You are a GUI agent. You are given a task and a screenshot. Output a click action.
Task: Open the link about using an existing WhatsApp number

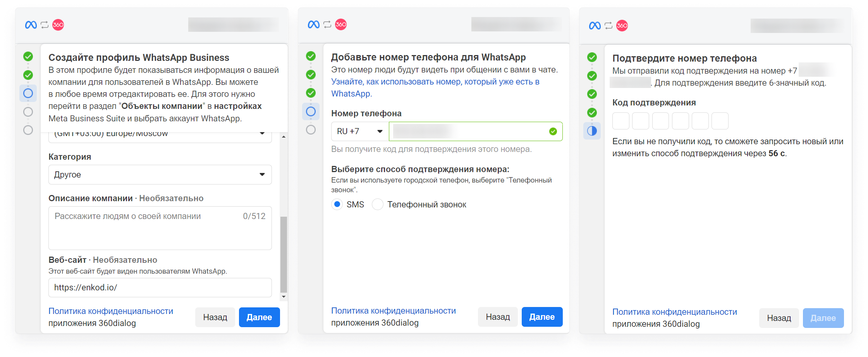pyautogui.click(x=435, y=88)
